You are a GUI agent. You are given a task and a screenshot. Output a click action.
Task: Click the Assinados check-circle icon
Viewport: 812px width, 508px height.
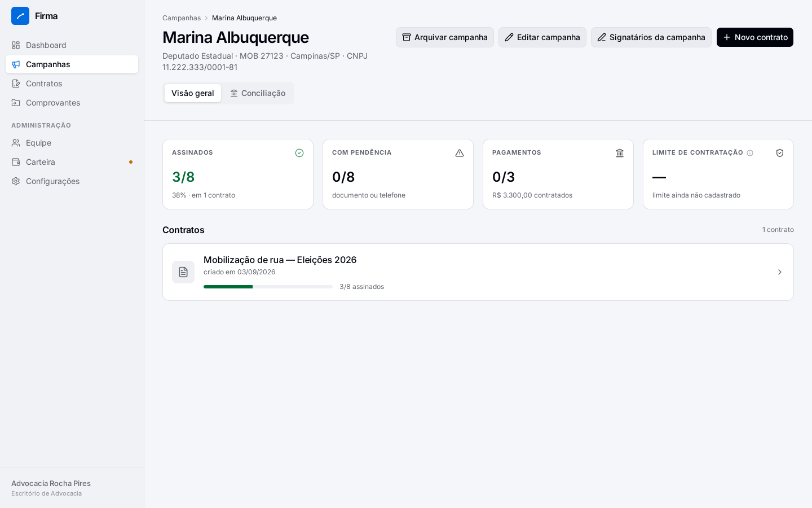click(x=299, y=153)
